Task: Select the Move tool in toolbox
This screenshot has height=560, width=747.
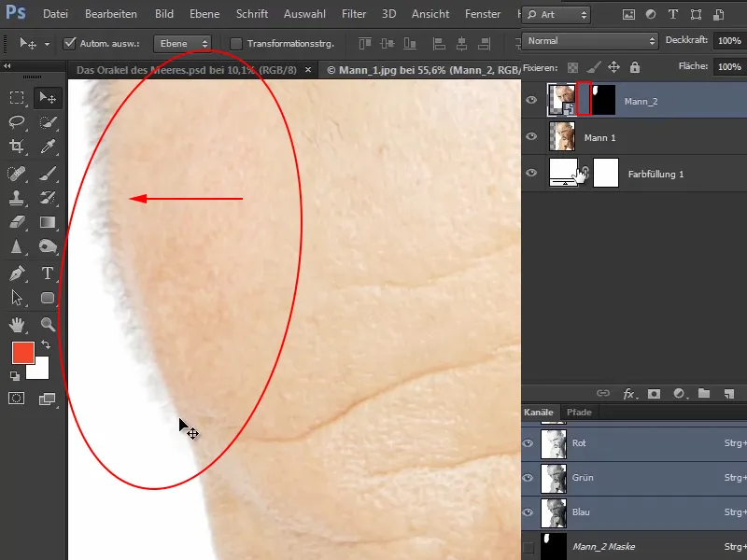Action: coord(48,98)
